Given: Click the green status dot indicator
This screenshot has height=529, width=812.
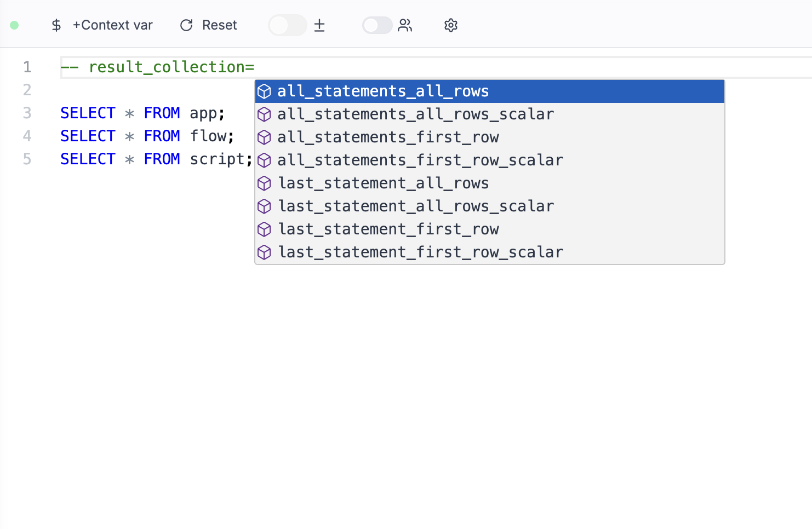Looking at the screenshot, I should 15,25.
